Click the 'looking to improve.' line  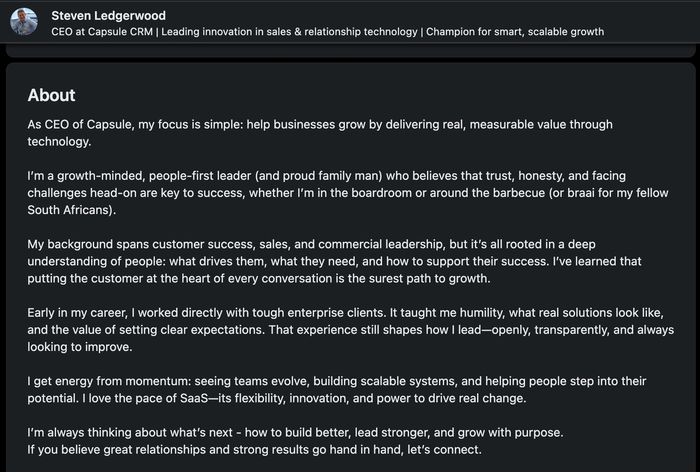pyautogui.click(x=80, y=347)
